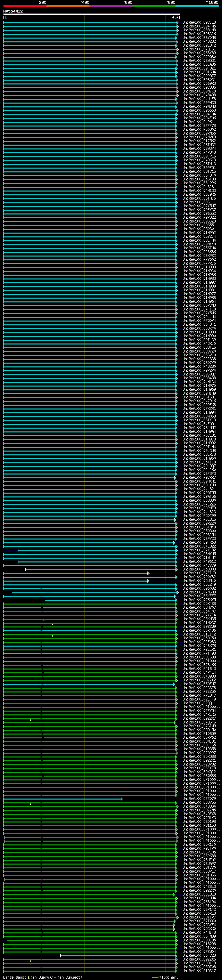
Task: Select label UniRef100_Q6L8L8
Action: click(199, 894)
